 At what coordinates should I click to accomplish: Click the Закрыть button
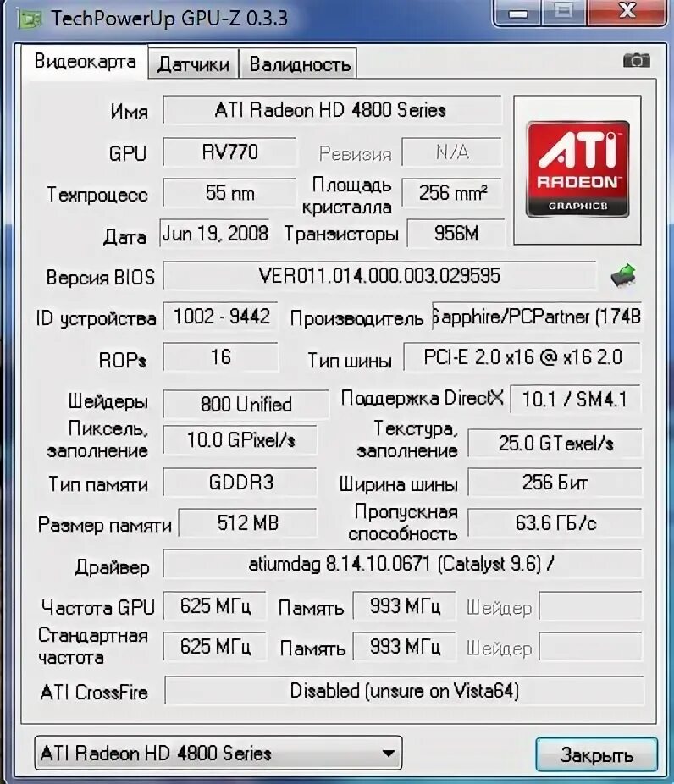pyautogui.click(x=596, y=754)
